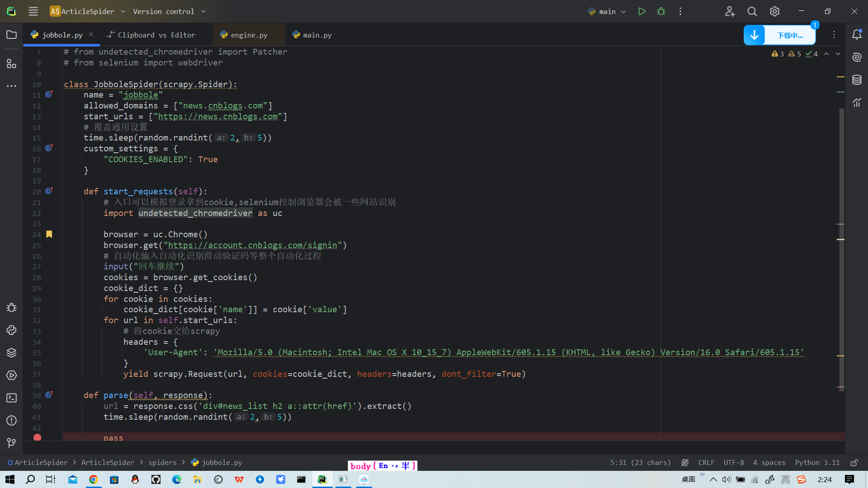Open the Problems tool window
This screenshot has width=868, height=488.
coord(12,421)
